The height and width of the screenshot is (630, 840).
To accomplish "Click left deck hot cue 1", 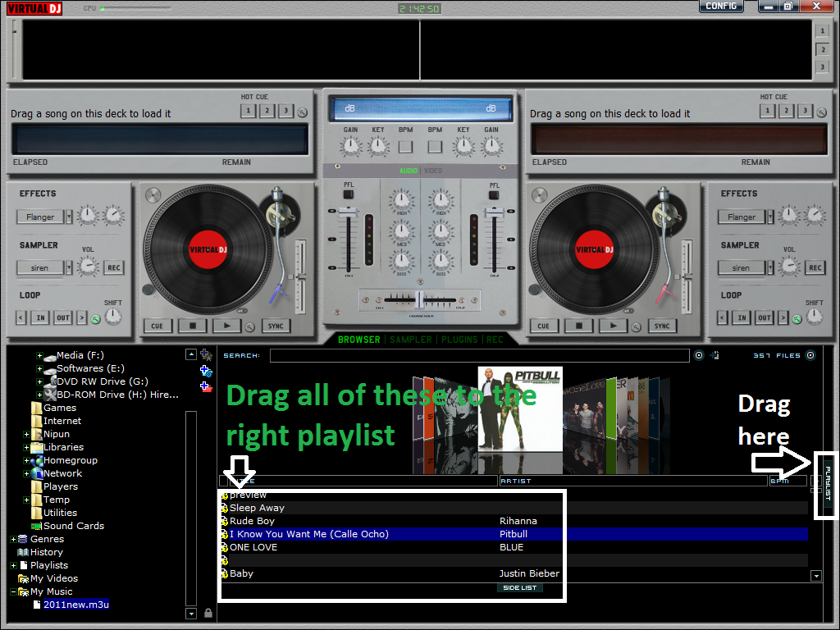I will coord(248,111).
